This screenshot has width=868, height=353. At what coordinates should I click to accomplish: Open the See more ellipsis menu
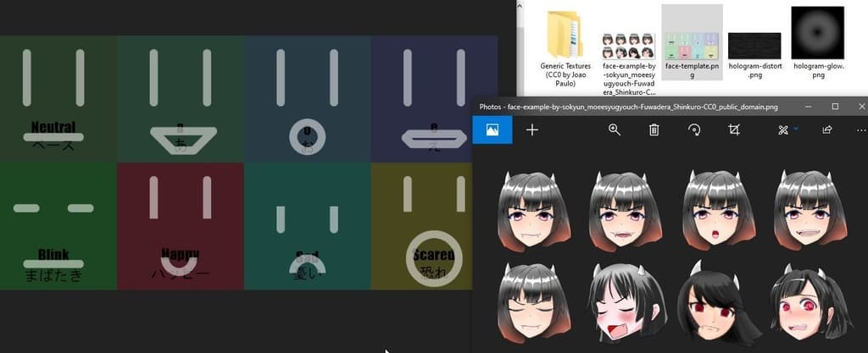click(x=861, y=130)
